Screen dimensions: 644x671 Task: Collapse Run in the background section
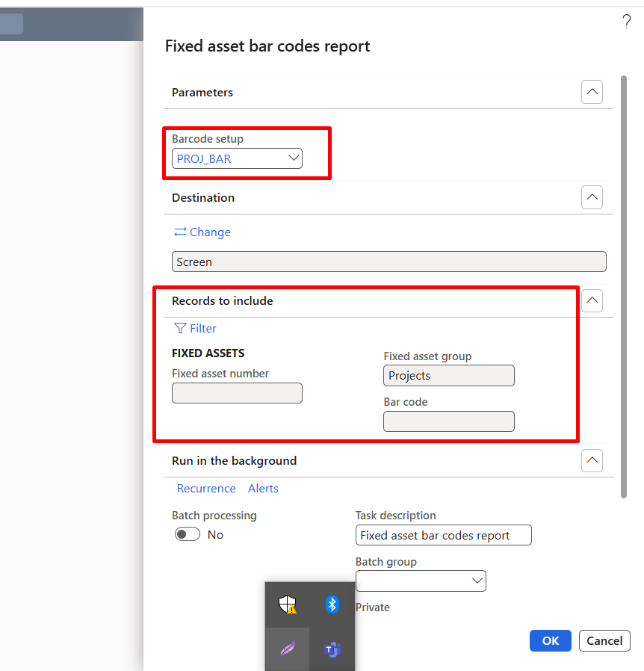592,461
